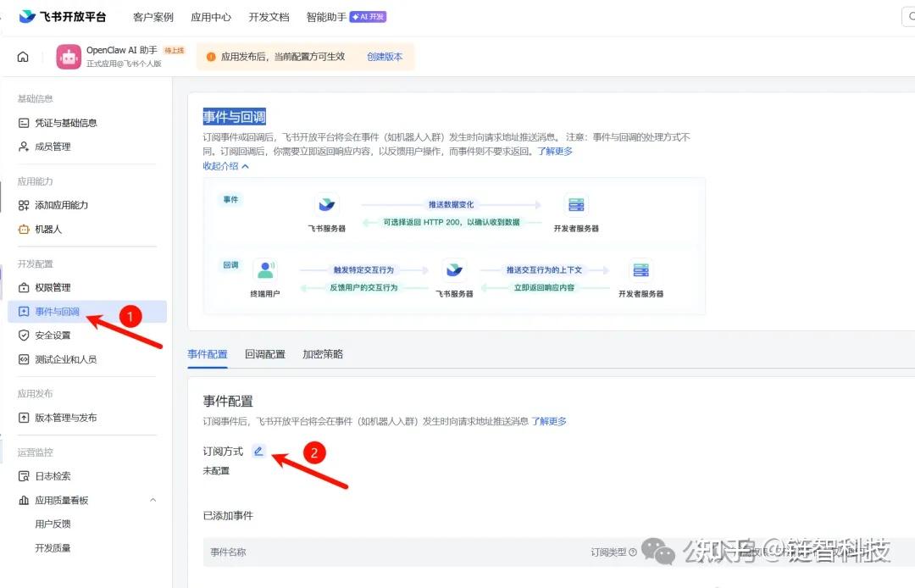Open 用户反馈 sub-item
This screenshot has width=915, height=588.
53,524
